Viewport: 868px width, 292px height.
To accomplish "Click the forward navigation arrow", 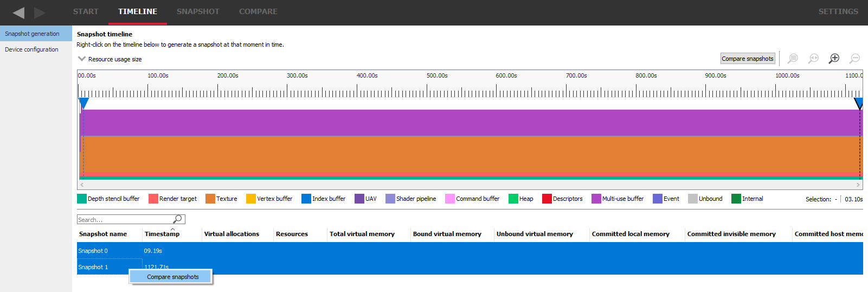I will [x=40, y=12].
